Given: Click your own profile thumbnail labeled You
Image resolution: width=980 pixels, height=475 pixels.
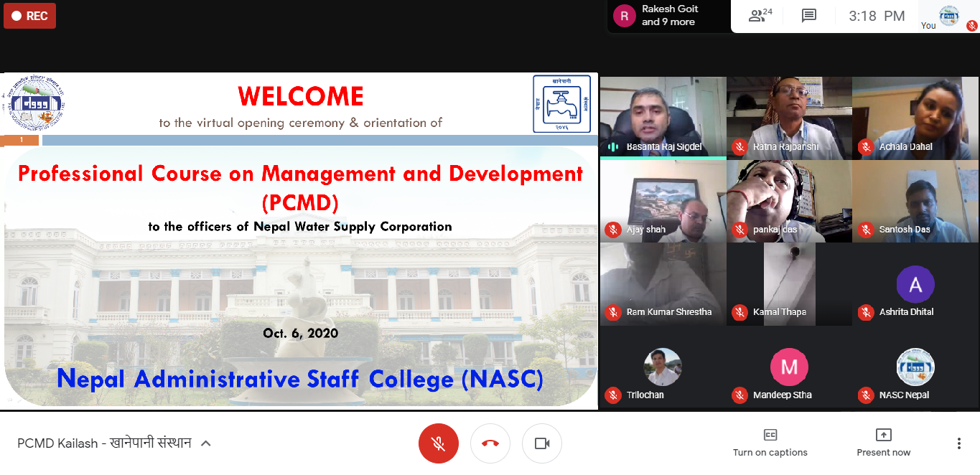Looking at the screenshot, I should point(949,16).
